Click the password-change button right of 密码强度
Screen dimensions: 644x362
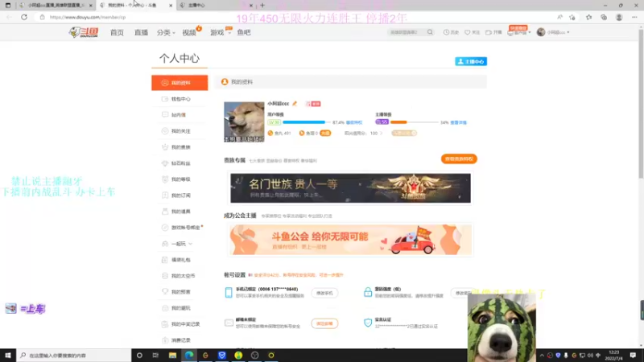tap(464, 293)
